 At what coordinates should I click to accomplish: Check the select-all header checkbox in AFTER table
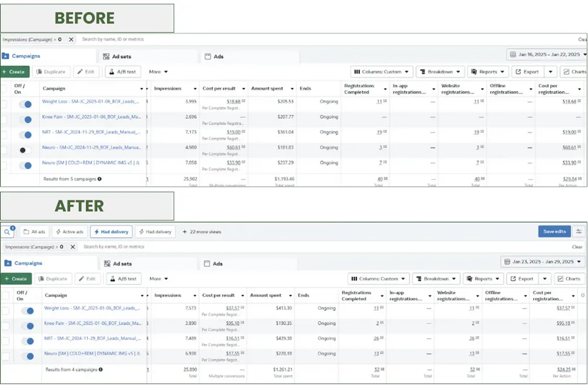coord(5,295)
